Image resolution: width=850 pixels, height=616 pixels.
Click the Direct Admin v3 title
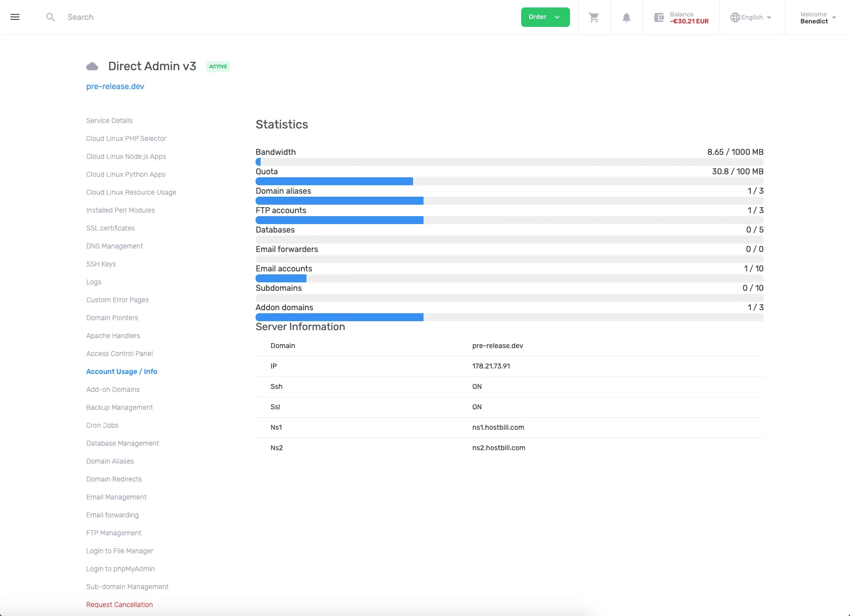152,66
